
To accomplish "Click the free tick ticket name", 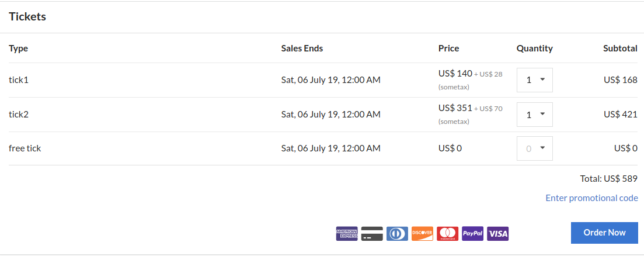I will pyautogui.click(x=25, y=148).
